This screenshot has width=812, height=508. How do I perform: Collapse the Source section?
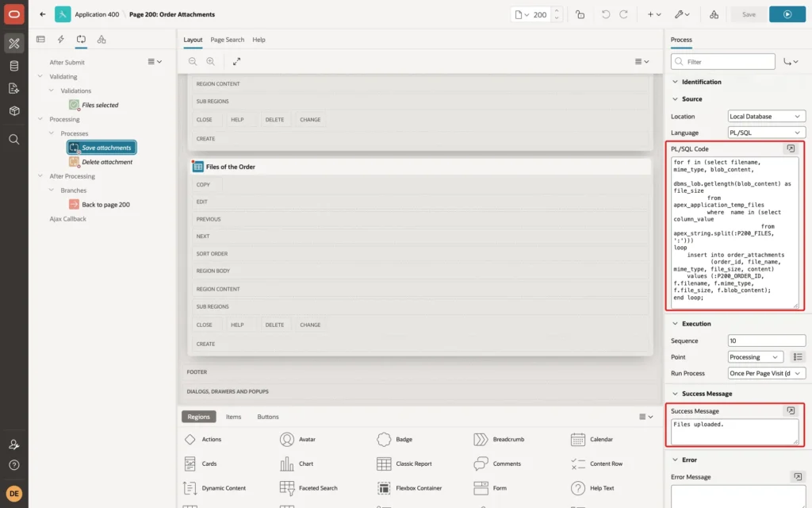pyautogui.click(x=675, y=99)
